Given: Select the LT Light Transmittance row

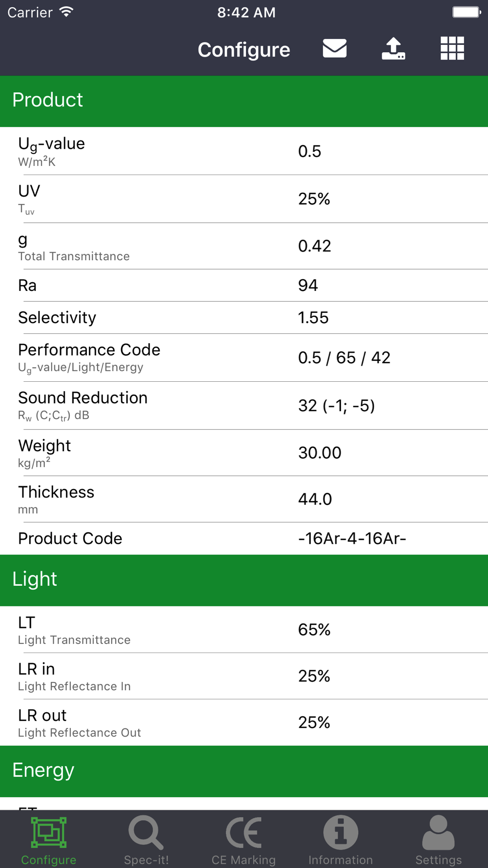Looking at the screenshot, I should [244, 630].
